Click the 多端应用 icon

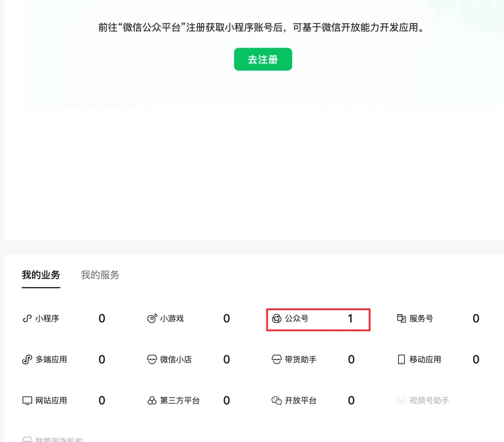pyautogui.click(x=28, y=359)
